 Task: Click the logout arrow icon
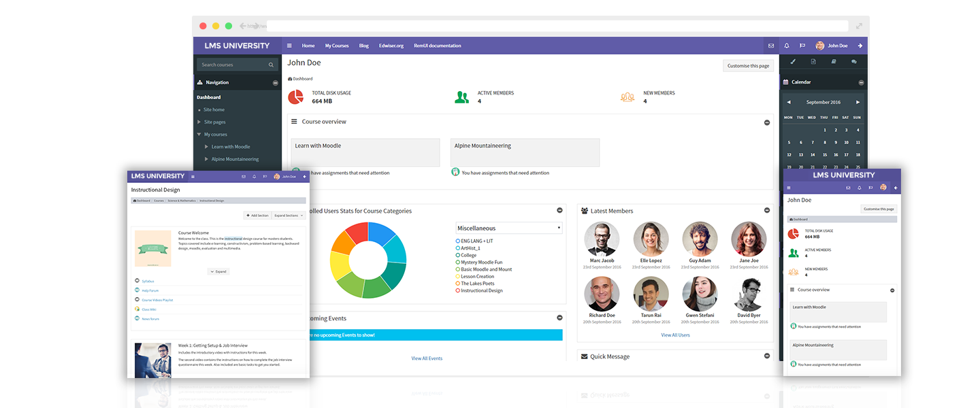coord(860,46)
